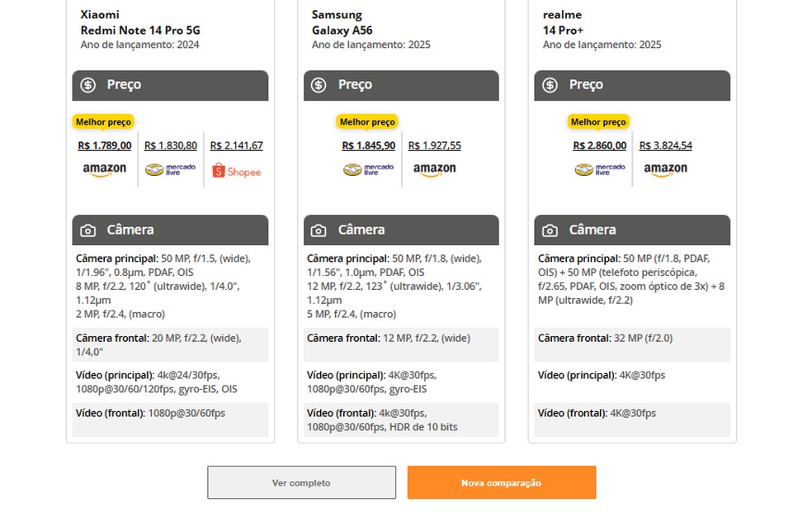The height and width of the screenshot is (512, 812).
Task: Open the R$ 1.845,90 price link
Action: click(368, 145)
